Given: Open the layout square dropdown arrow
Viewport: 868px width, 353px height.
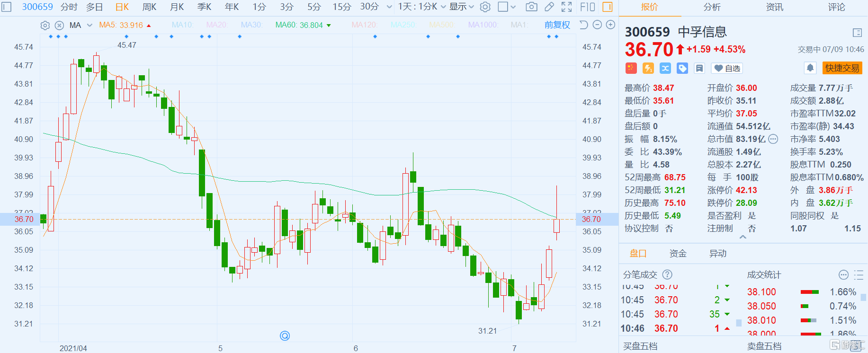Looking at the screenshot, I should click(x=513, y=7).
